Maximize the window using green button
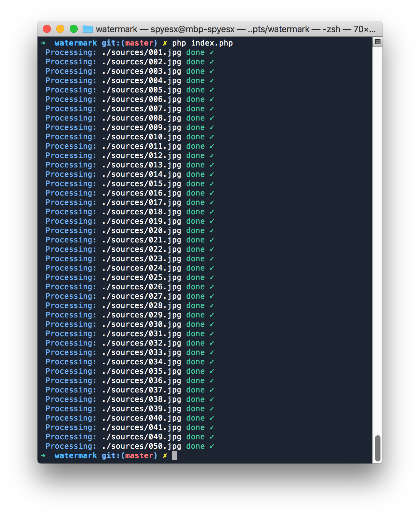The height and width of the screenshot is (517, 420). click(x=74, y=29)
